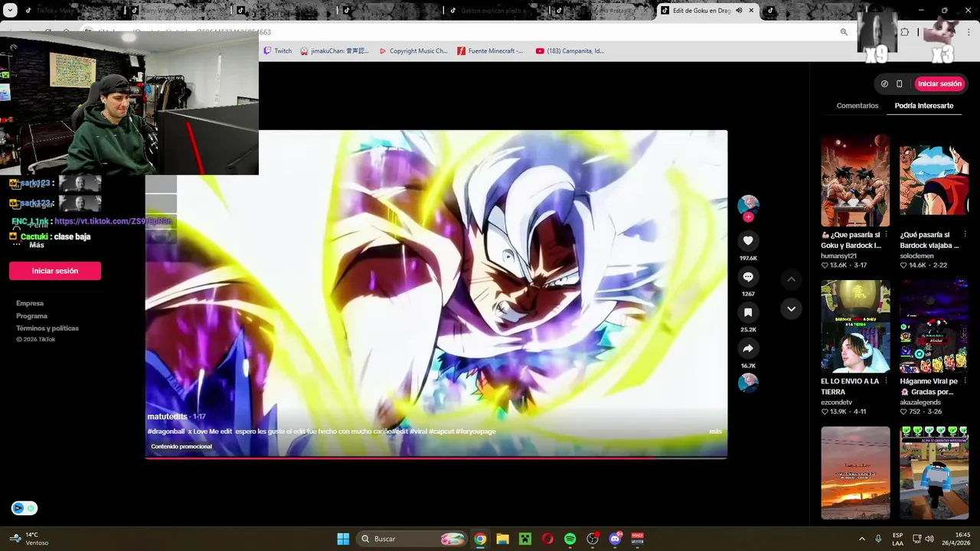Screen dimensions: 980x551
Task: Select the Podría interesarte tab
Action: tap(923, 106)
